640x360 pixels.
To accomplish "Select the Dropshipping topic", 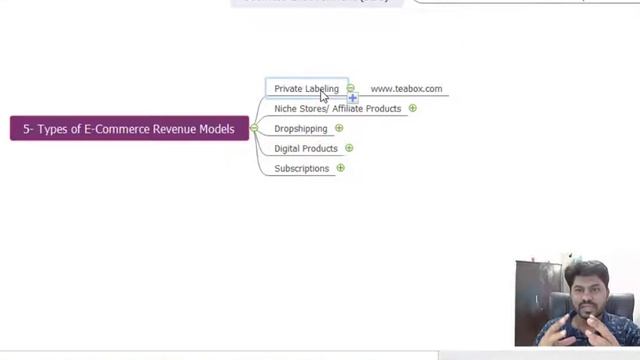I will click(301, 129).
